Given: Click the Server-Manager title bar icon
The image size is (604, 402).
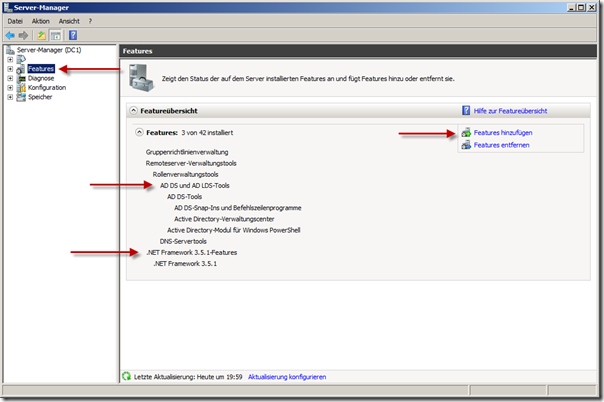Looking at the screenshot, I should coord(8,7).
